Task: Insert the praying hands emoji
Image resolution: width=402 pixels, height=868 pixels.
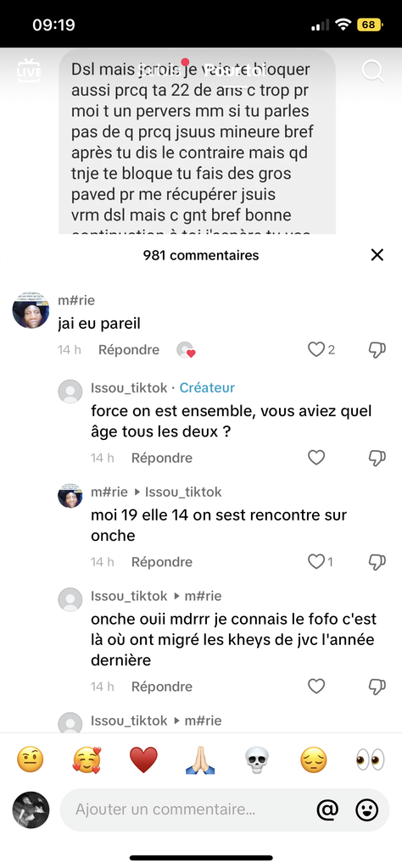Action: pyautogui.click(x=200, y=759)
